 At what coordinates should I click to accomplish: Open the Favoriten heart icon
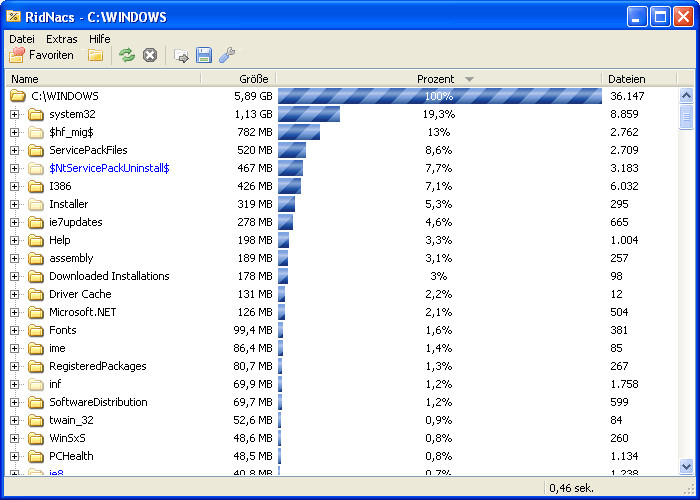(x=17, y=55)
